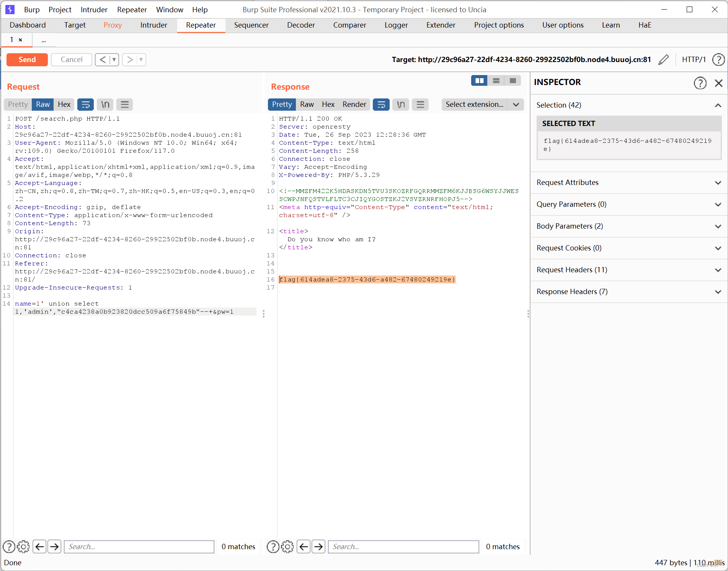
Task: Switch to the HaE extension tab
Action: coord(645,25)
